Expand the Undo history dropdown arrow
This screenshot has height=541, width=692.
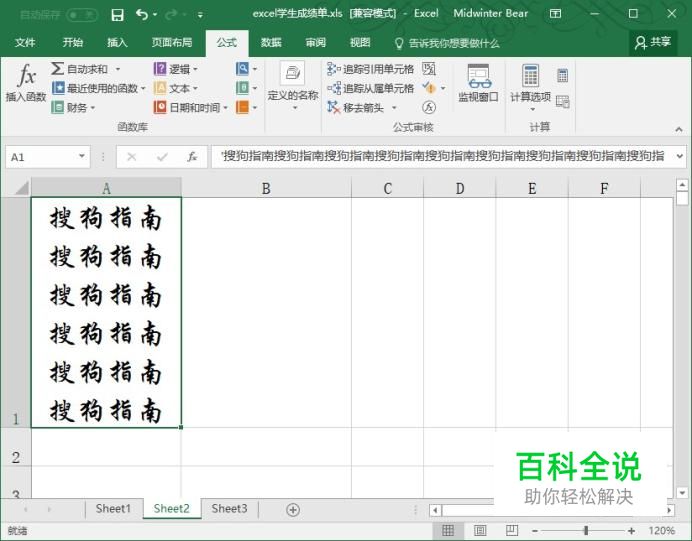pos(155,15)
